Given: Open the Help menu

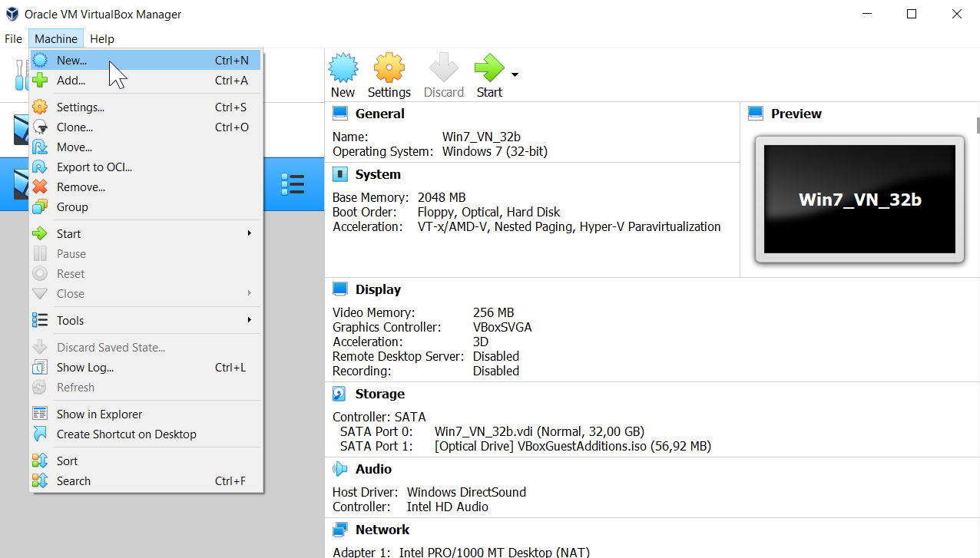Looking at the screenshot, I should (101, 38).
